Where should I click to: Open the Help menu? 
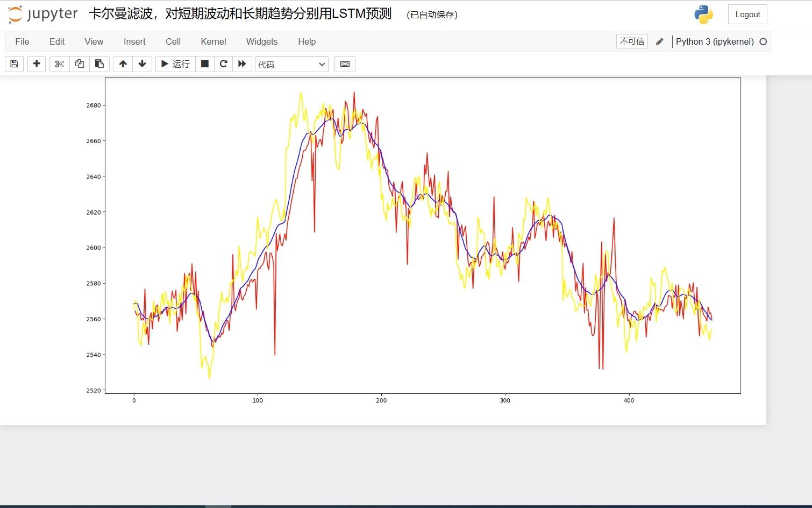coord(307,41)
